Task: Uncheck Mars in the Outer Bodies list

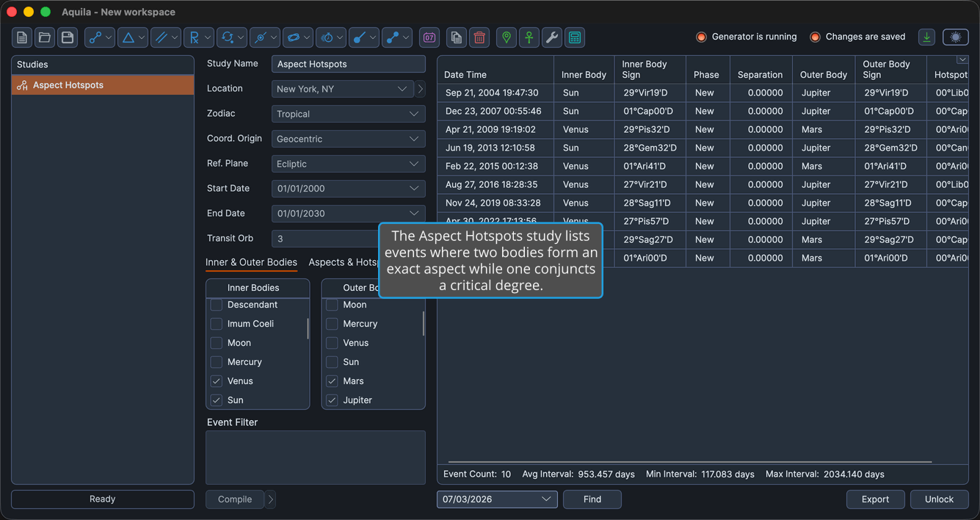Action: (x=332, y=381)
